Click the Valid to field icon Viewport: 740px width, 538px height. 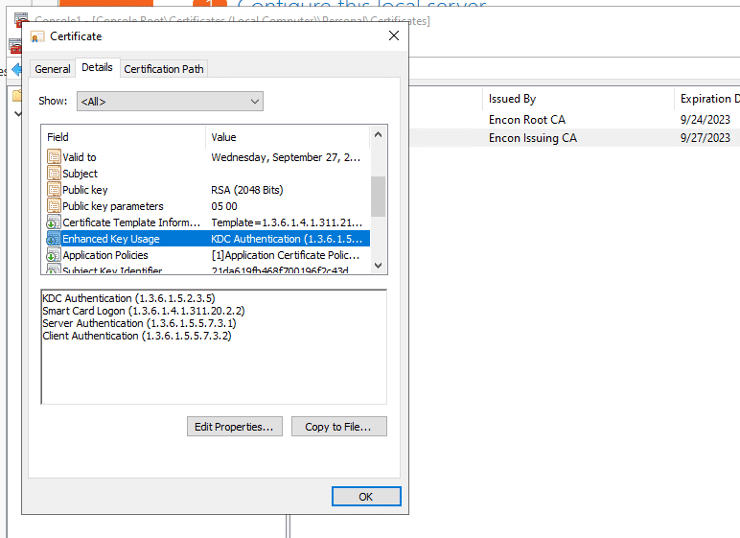54,157
